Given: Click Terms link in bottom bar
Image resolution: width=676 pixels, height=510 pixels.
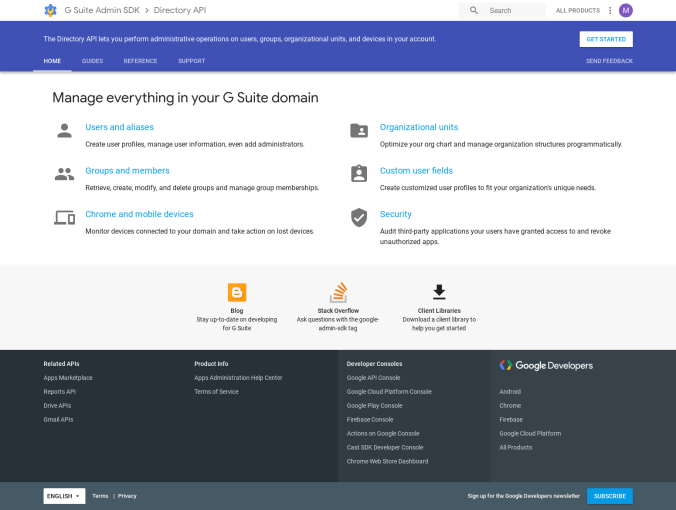Looking at the screenshot, I should pyautogui.click(x=100, y=496).
